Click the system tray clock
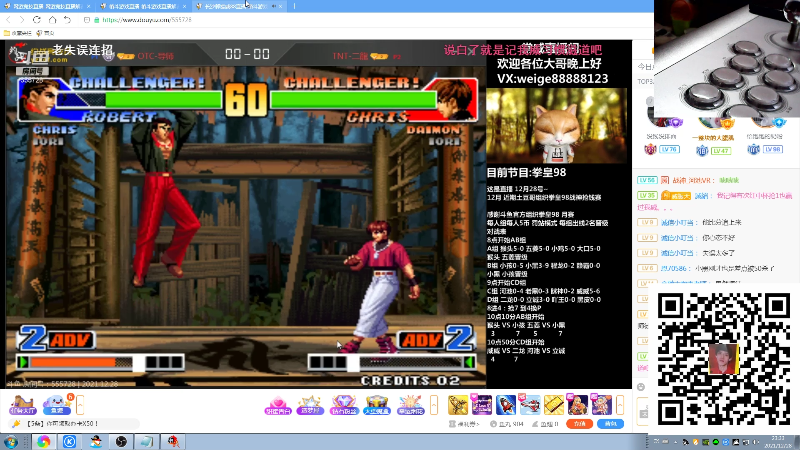The image size is (800, 450). pos(779,442)
